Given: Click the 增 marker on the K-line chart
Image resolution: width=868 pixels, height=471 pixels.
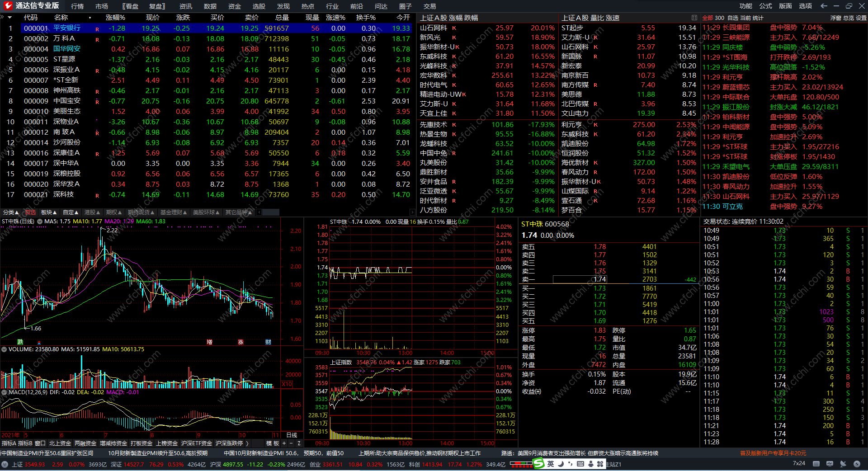Looking at the screenshot, I should [209, 342].
